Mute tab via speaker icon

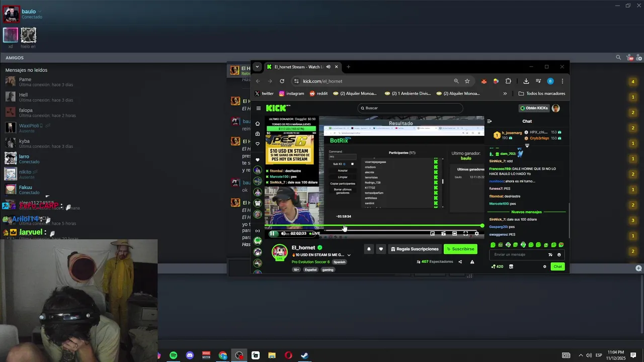tap(328, 67)
